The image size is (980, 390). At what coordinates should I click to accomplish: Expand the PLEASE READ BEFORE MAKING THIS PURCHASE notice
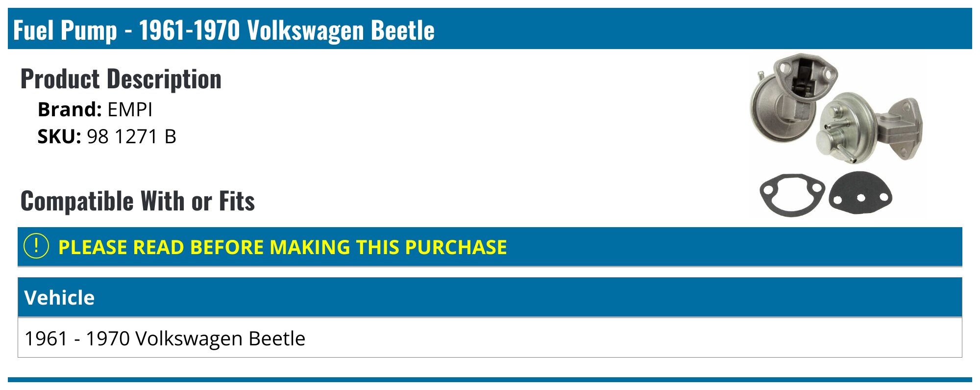point(282,247)
